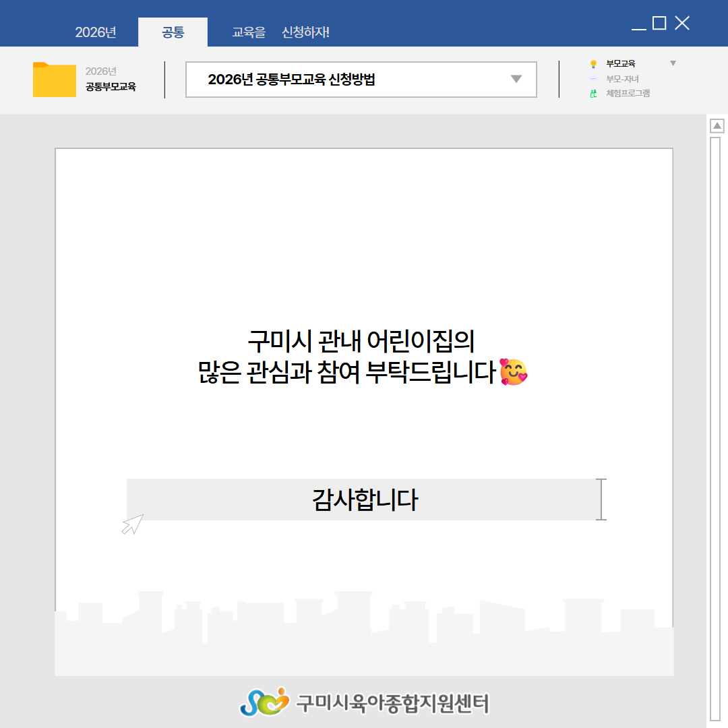Switch to the 2026년 tab
The width and height of the screenshot is (728, 728).
pos(96,32)
